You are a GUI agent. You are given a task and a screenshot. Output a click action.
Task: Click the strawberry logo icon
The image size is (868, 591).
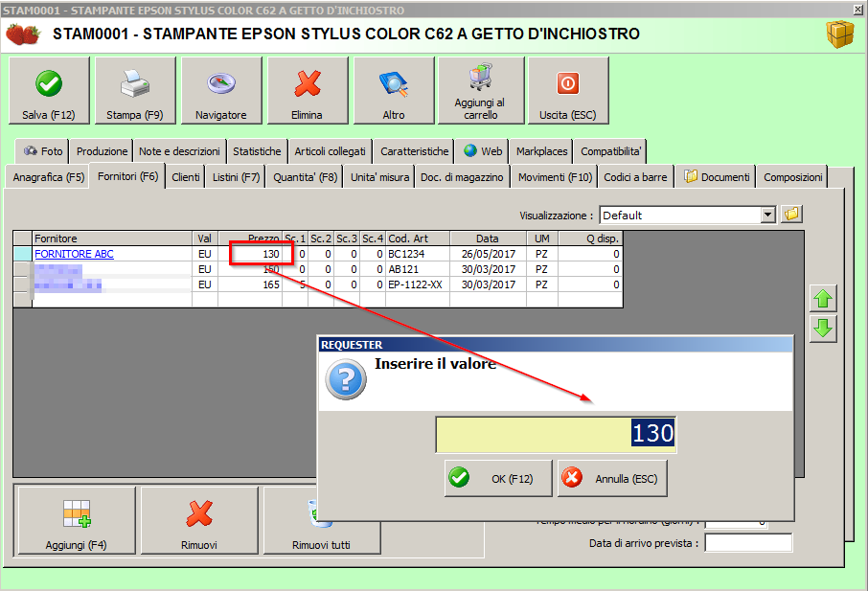pyautogui.click(x=23, y=34)
